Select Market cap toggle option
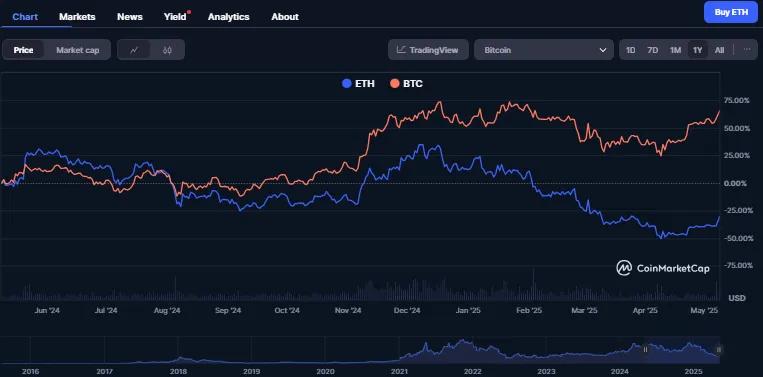 pyautogui.click(x=78, y=50)
